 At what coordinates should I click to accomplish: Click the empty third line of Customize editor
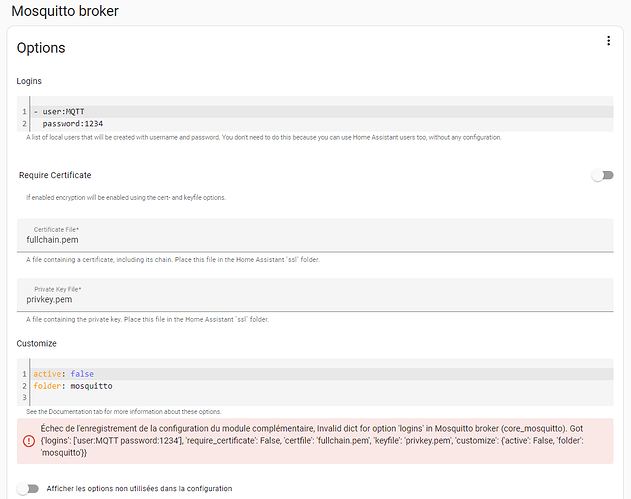pyautogui.click(x=323, y=398)
